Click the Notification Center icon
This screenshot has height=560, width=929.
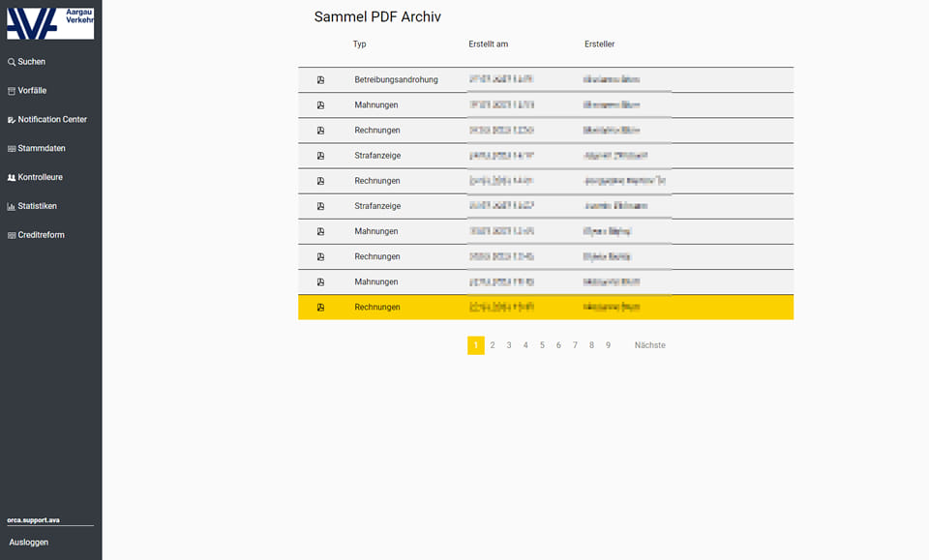(12, 120)
